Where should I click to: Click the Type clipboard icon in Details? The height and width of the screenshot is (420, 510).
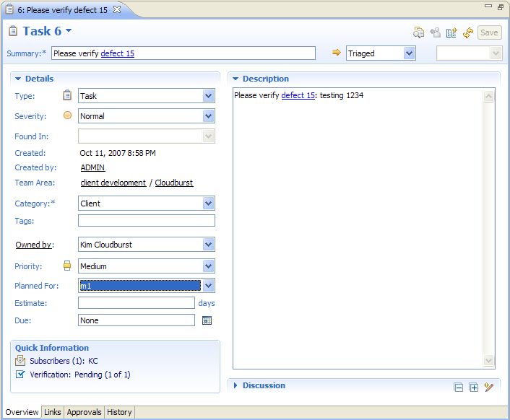tap(67, 95)
